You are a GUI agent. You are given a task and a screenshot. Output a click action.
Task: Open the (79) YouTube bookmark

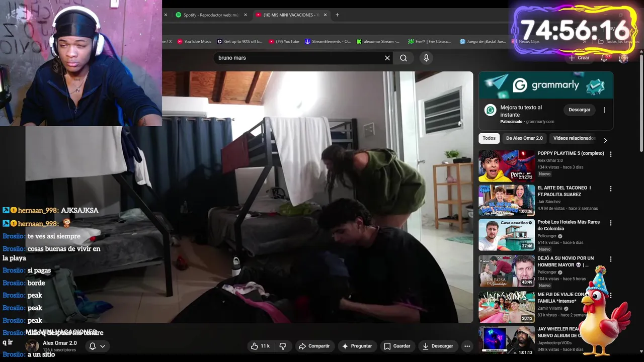(284, 42)
